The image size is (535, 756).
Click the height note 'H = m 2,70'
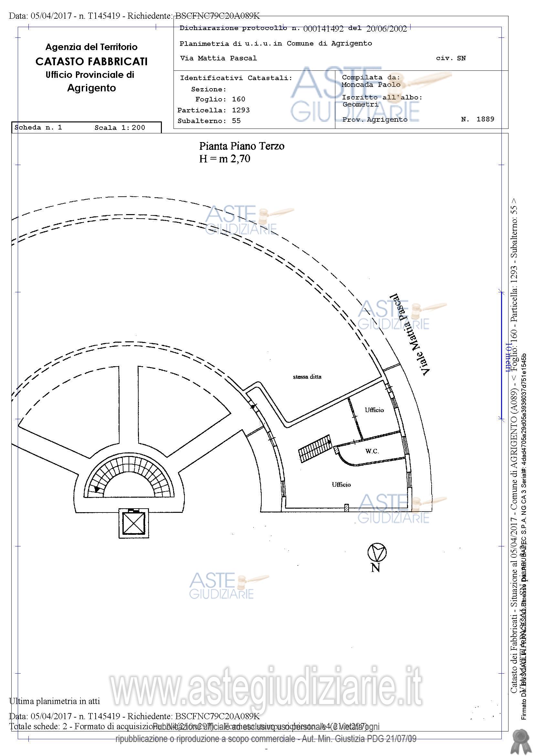tap(225, 159)
